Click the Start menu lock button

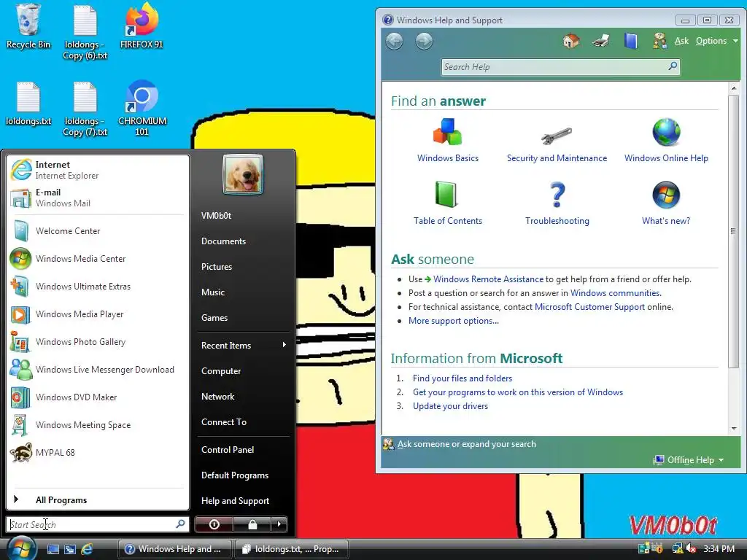(x=252, y=524)
